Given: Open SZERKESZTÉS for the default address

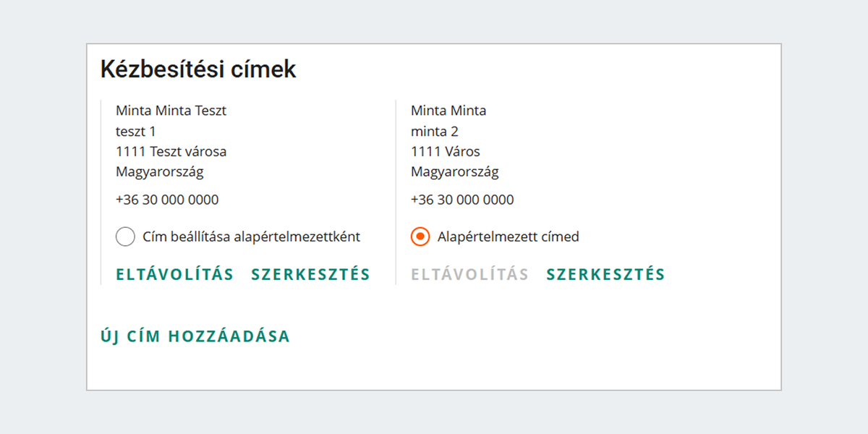Looking at the screenshot, I should (605, 274).
